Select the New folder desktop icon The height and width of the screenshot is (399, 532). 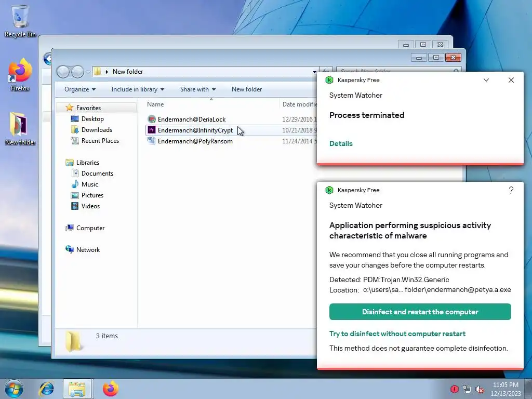pos(20,129)
